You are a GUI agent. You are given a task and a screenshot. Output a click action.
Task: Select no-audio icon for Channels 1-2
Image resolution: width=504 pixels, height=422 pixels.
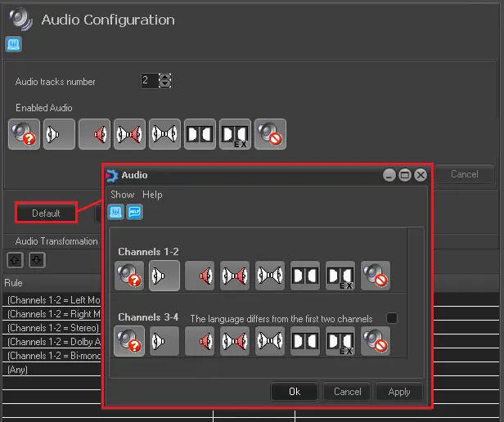click(376, 276)
